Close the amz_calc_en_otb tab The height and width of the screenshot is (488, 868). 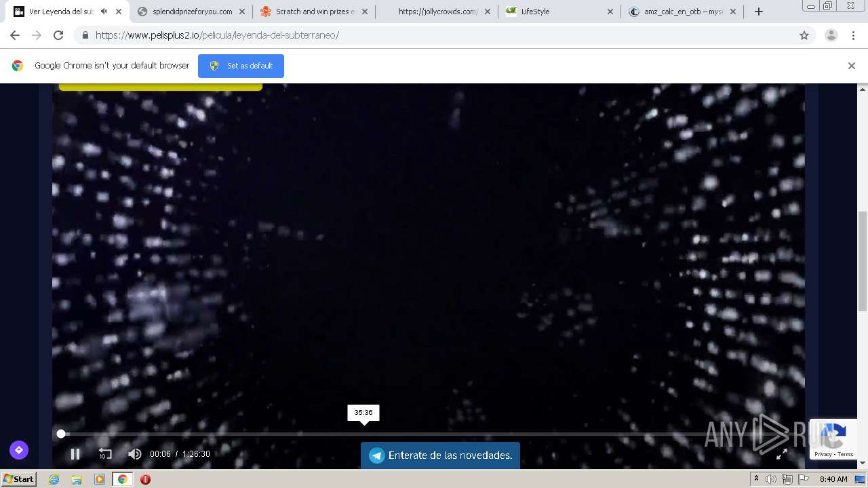click(733, 12)
